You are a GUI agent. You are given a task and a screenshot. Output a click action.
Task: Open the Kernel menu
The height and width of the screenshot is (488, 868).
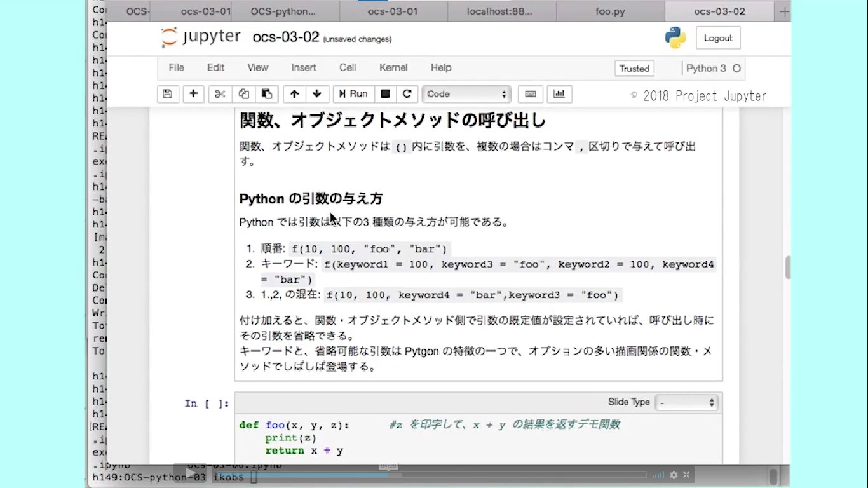[x=393, y=67]
